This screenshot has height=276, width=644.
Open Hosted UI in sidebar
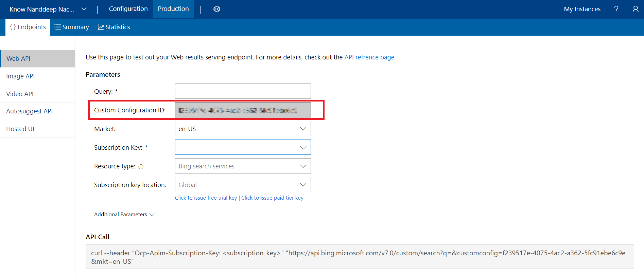pyautogui.click(x=20, y=129)
